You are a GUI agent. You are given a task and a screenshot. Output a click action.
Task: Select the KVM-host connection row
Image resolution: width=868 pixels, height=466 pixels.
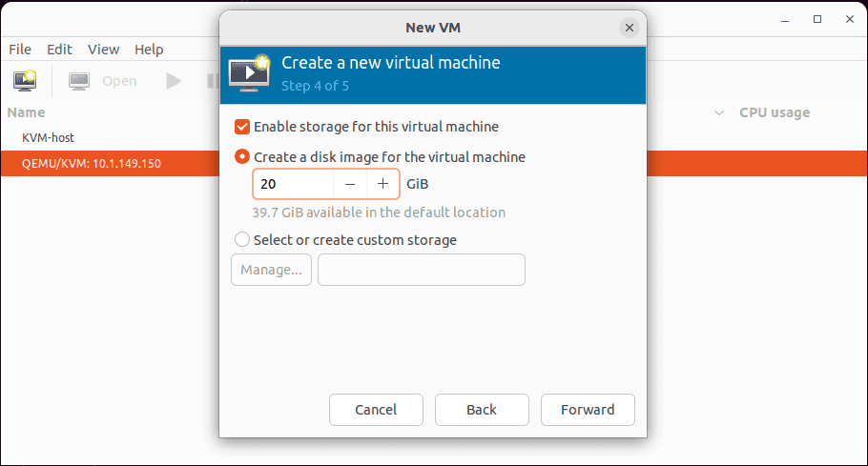[x=110, y=137]
